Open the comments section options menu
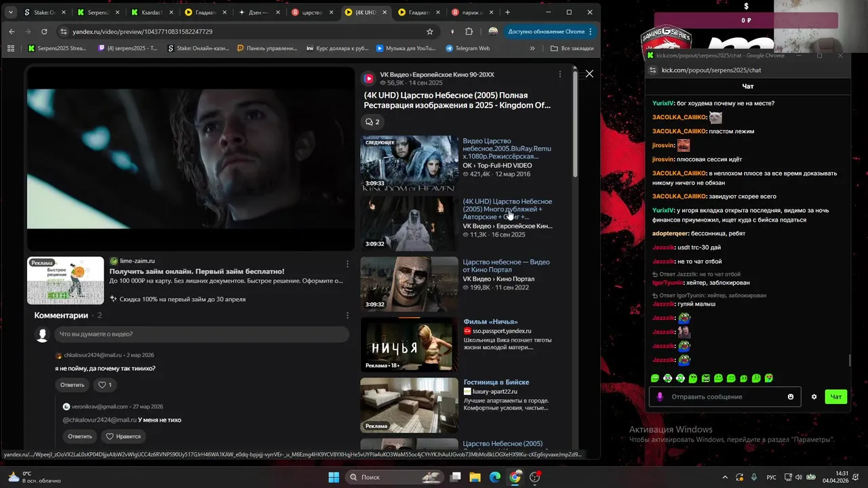The width and height of the screenshot is (868, 488). click(x=347, y=315)
